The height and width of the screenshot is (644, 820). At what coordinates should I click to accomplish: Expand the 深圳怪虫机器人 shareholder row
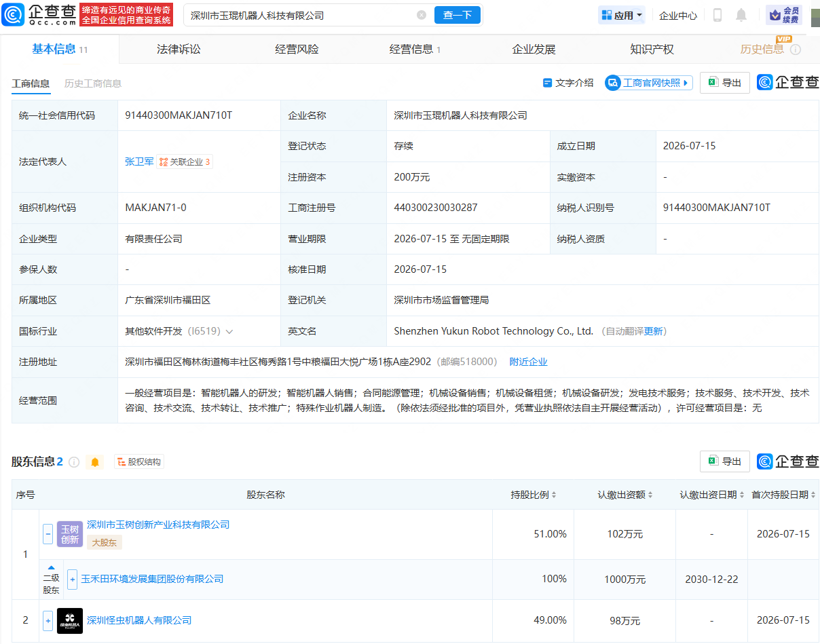48,620
